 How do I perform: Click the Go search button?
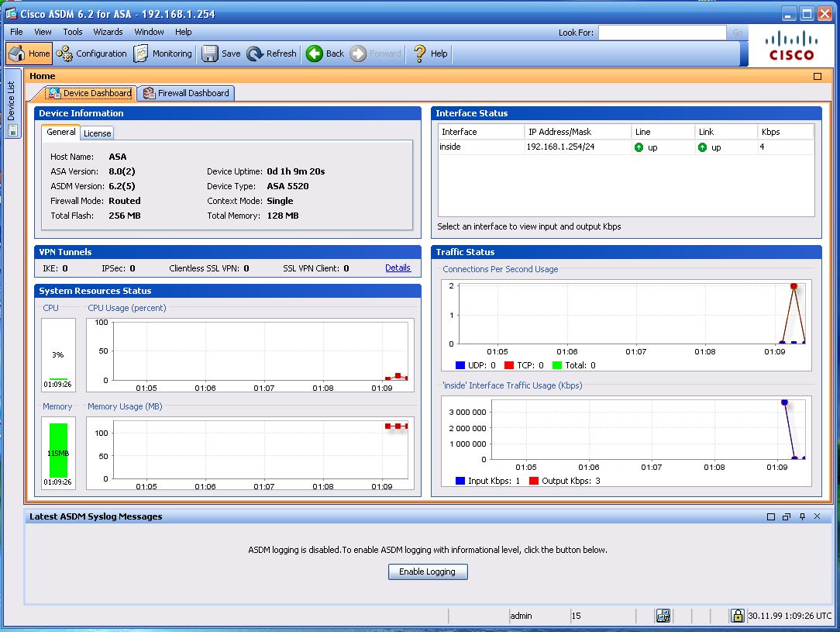point(737,33)
